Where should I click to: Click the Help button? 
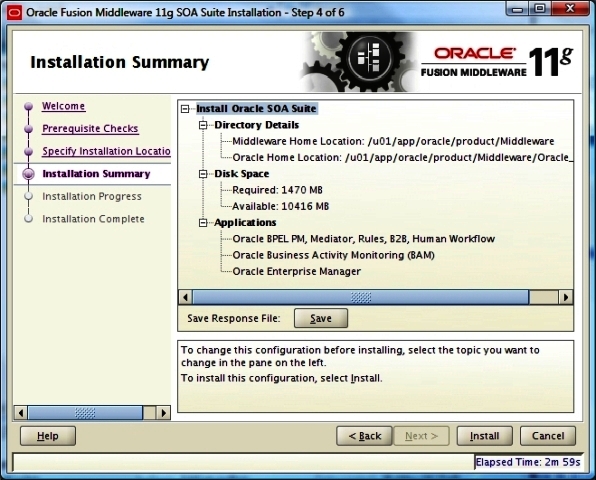tap(48, 436)
